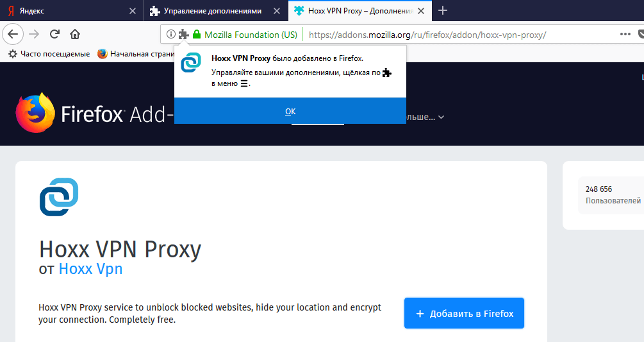
Task: Click the Hoxx VPN Proxy page title
Action: pos(120,250)
